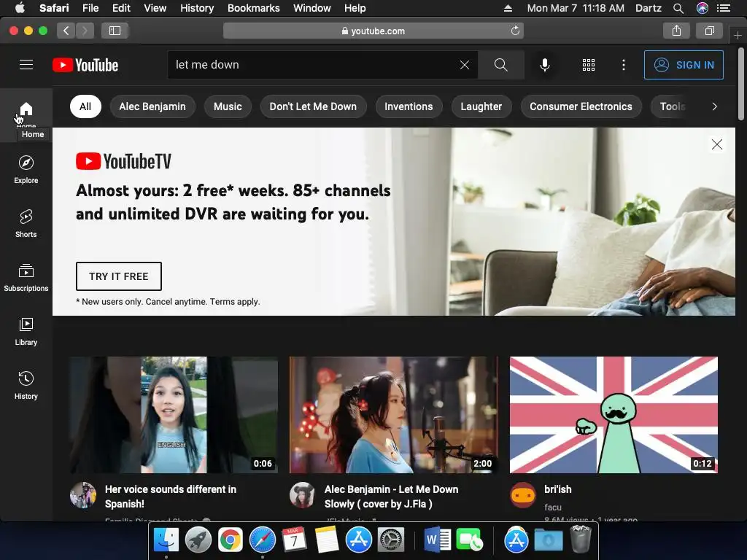The image size is (747, 560).
Task: Click the magnifier search button
Action: 500,65
